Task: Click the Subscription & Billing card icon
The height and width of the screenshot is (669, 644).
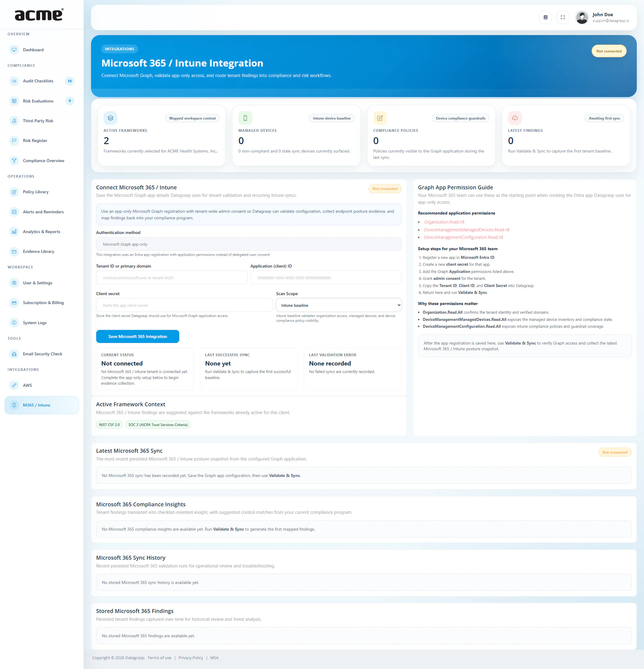Action: 14,303
